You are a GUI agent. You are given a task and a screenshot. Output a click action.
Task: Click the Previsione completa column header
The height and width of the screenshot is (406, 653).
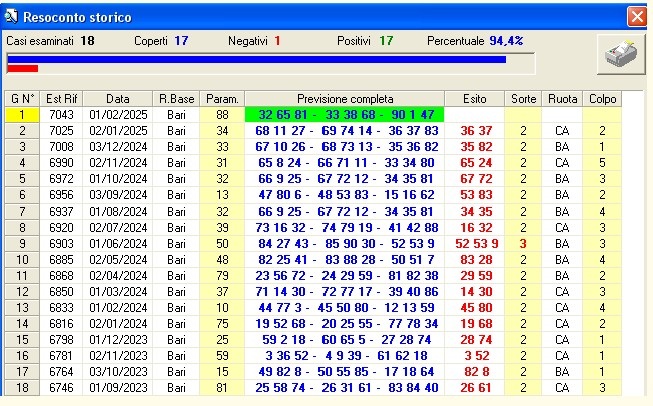point(345,99)
